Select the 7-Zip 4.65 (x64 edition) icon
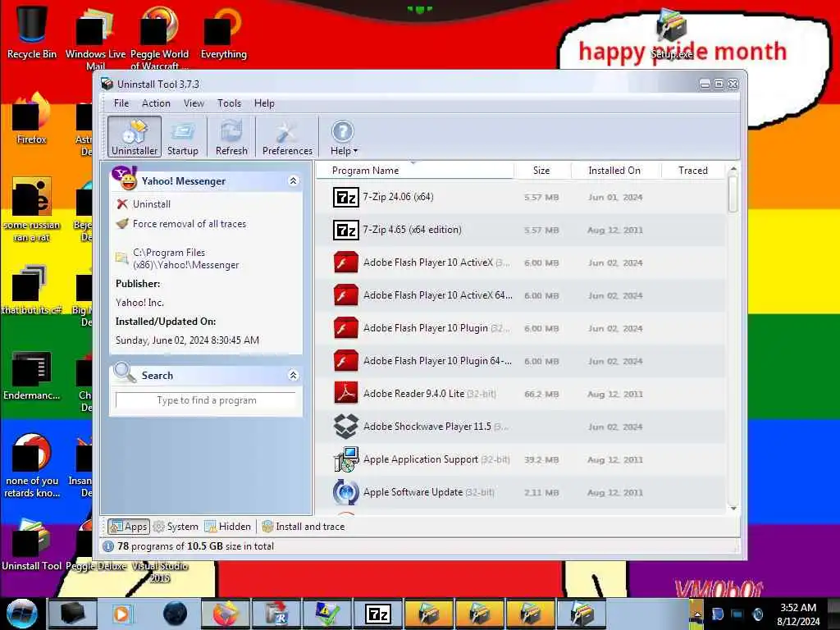 coord(345,230)
